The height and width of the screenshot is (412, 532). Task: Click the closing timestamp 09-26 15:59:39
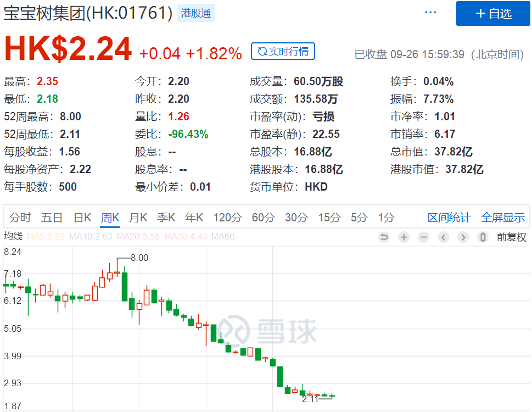coord(427,54)
